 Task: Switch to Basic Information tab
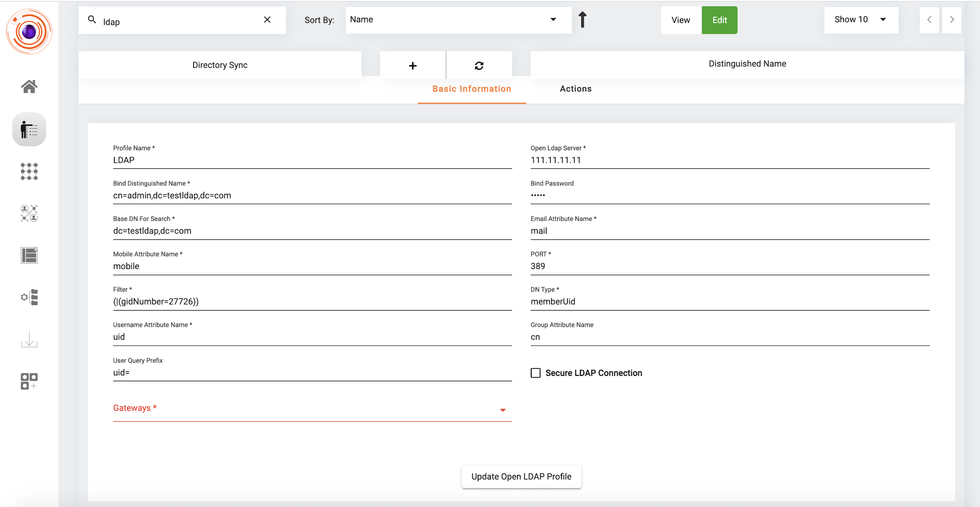coord(471,89)
